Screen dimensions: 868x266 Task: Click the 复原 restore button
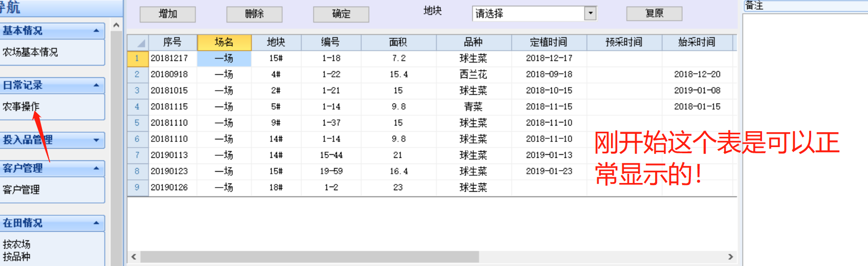pos(654,13)
